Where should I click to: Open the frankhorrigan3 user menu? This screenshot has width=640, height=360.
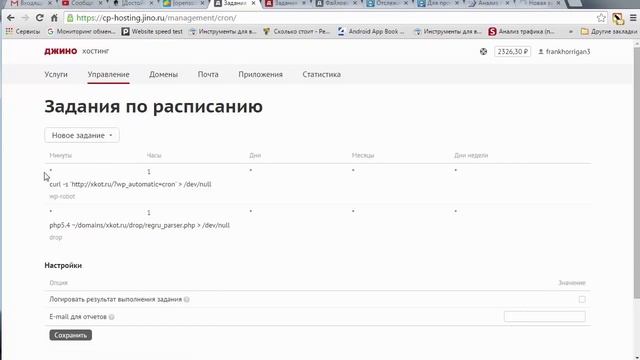coord(564,52)
